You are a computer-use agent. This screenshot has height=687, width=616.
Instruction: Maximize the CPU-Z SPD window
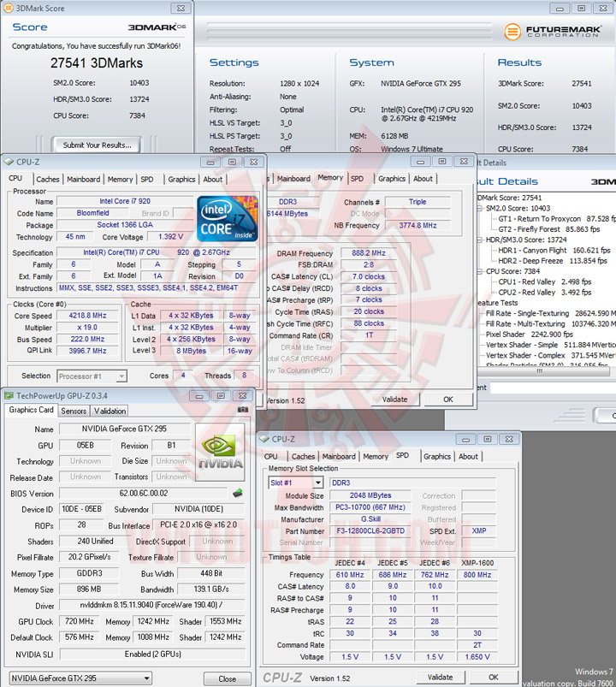488,439
